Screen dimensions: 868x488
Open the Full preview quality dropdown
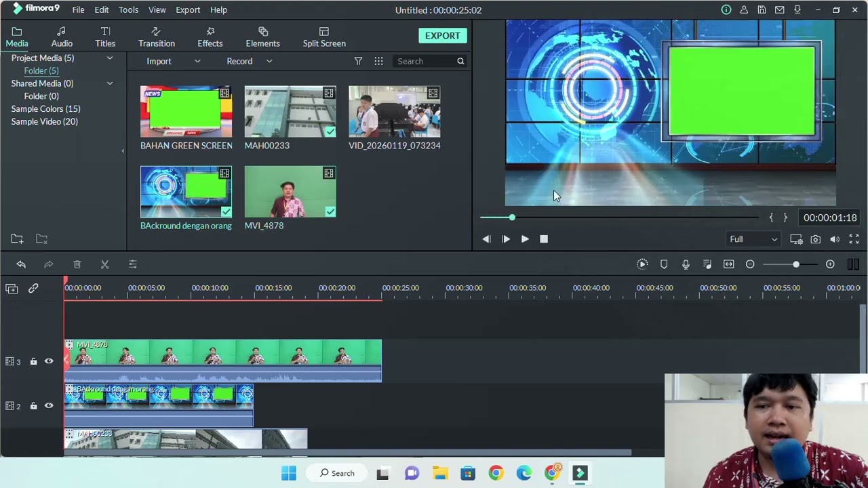click(753, 239)
